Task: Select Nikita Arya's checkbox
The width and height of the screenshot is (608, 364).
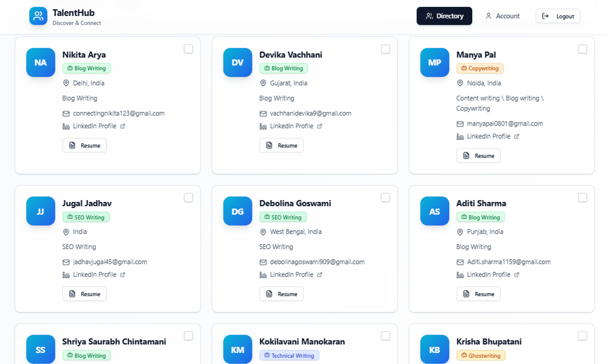Action: (188, 49)
